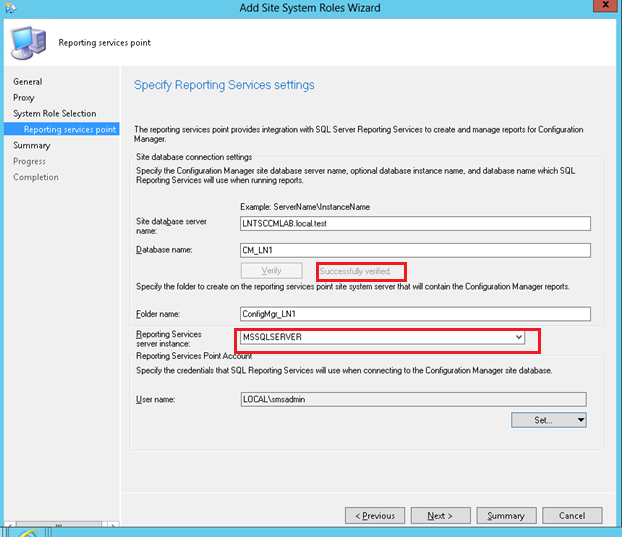Click the horizontal scrollbar under the sidebar
The width and height of the screenshot is (622, 537).
click(61, 525)
